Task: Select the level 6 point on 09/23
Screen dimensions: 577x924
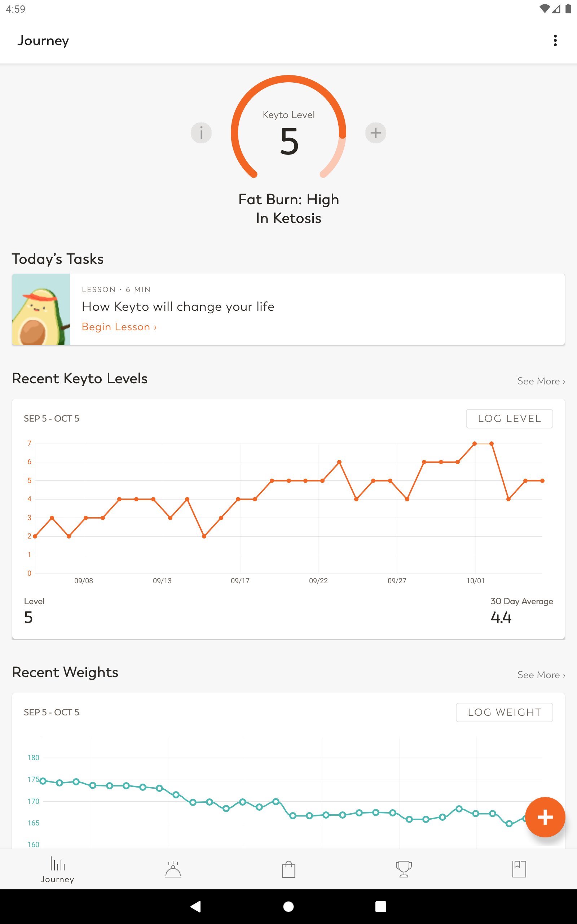Action: click(x=339, y=462)
